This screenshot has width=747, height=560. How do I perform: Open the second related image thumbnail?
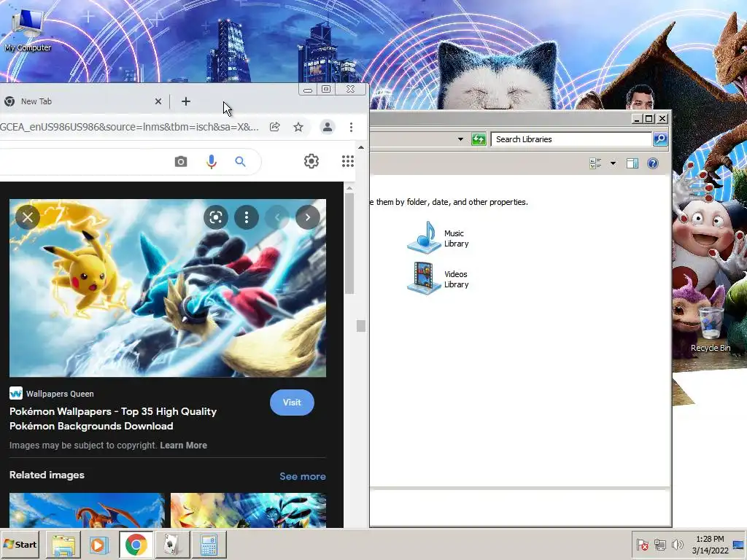tap(248, 510)
